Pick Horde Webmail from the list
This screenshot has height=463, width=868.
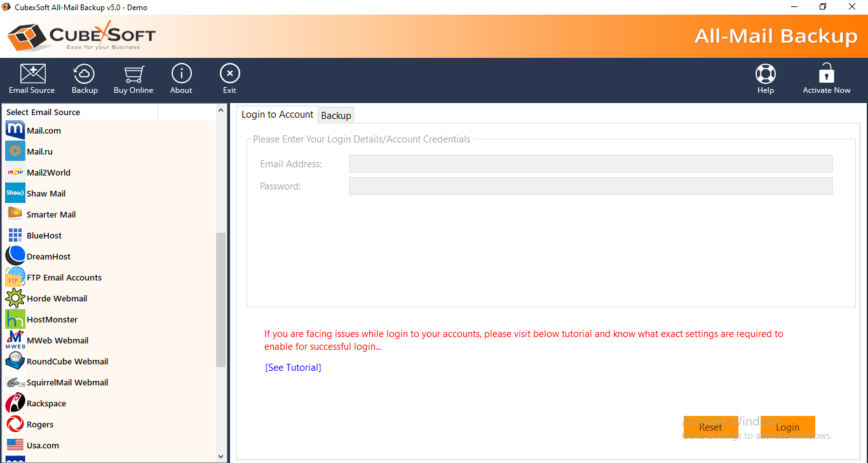coord(57,298)
